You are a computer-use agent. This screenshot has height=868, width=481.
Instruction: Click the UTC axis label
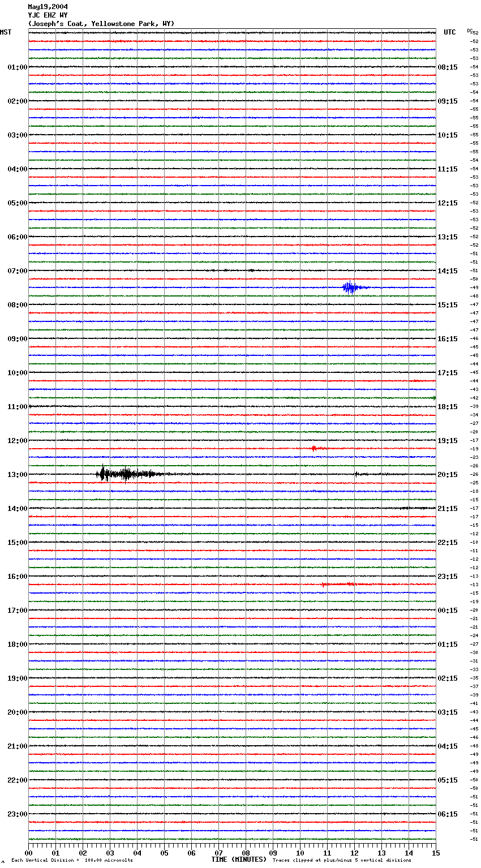450,32
